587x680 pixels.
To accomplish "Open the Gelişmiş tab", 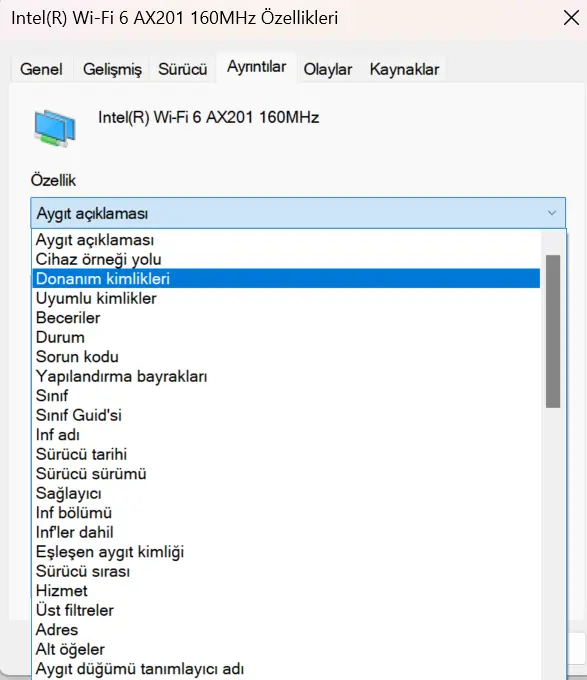I will pyautogui.click(x=112, y=69).
